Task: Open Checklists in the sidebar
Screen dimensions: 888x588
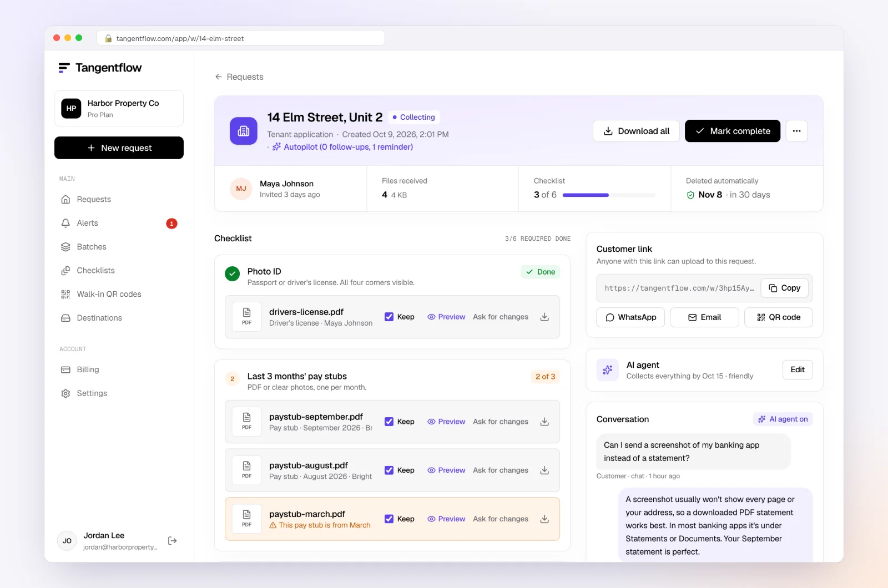Action: pyautogui.click(x=119, y=271)
